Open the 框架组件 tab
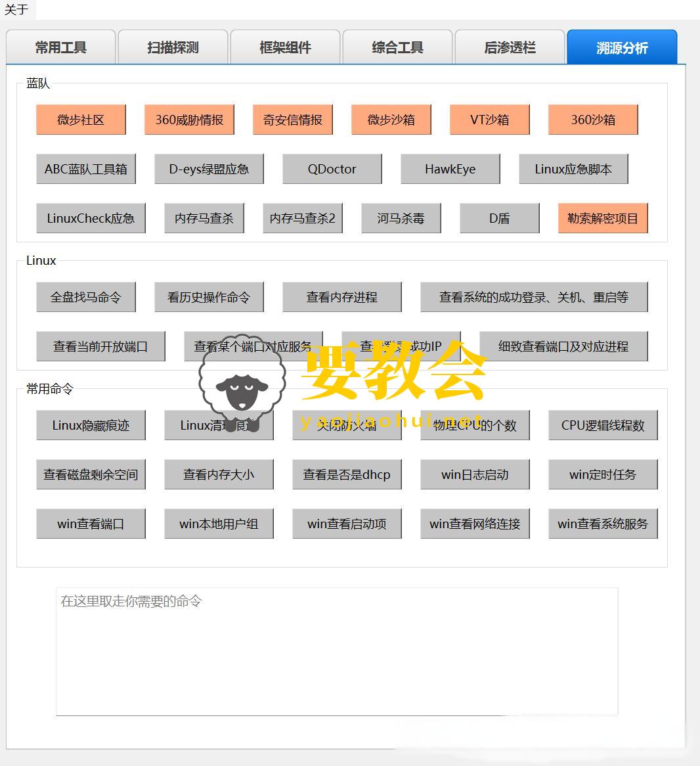 coord(286,47)
